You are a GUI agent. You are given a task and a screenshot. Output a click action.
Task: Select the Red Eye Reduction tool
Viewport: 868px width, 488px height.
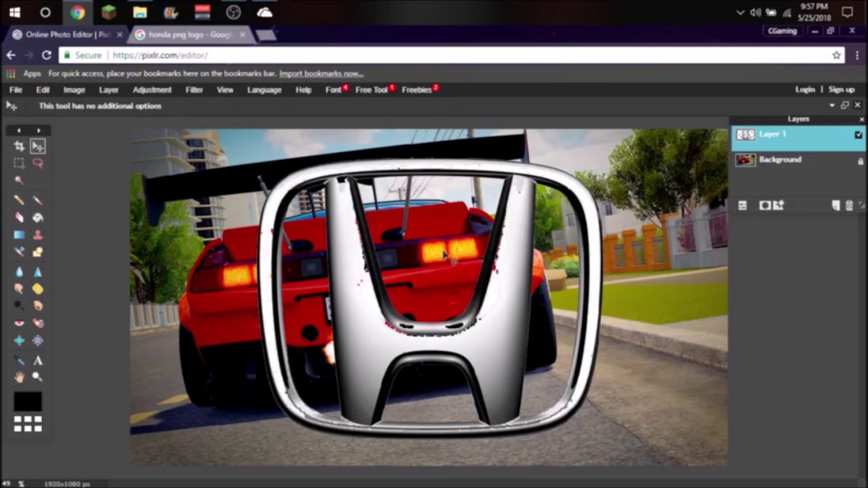point(19,323)
